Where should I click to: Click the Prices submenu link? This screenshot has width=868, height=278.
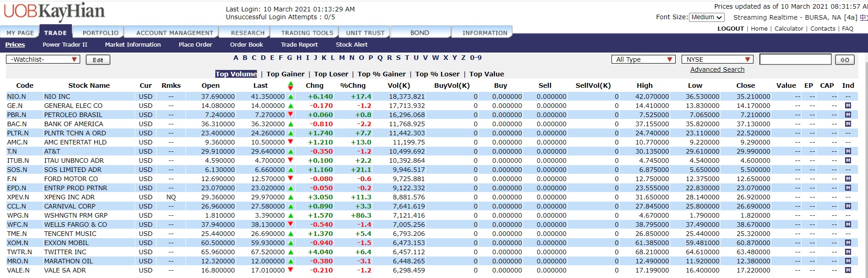coord(15,45)
